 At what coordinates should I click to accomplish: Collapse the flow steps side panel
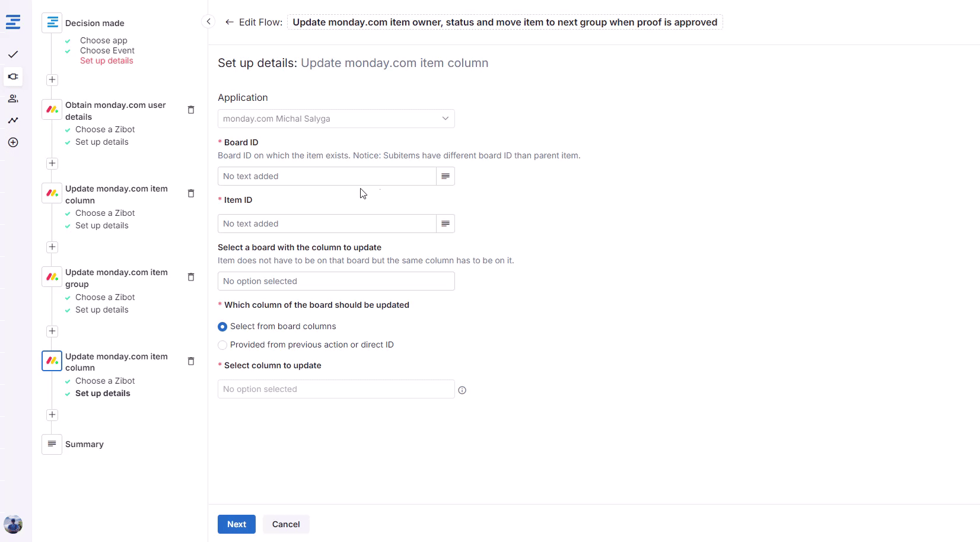(x=208, y=22)
